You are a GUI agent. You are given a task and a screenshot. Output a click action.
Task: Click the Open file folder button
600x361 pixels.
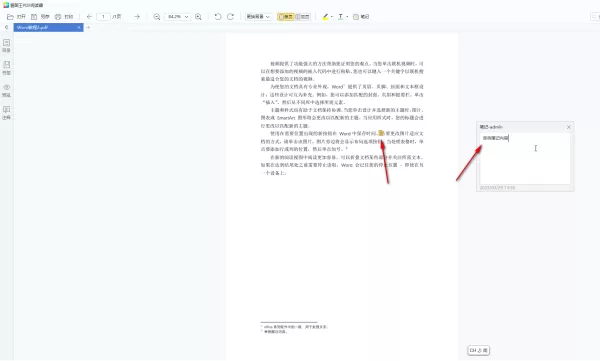point(16,17)
